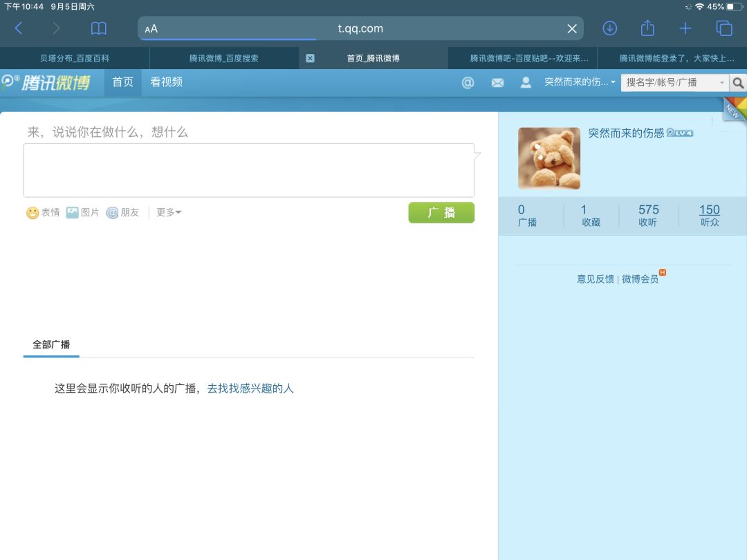
Task: Open the 575 收听 count
Action: point(648,215)
